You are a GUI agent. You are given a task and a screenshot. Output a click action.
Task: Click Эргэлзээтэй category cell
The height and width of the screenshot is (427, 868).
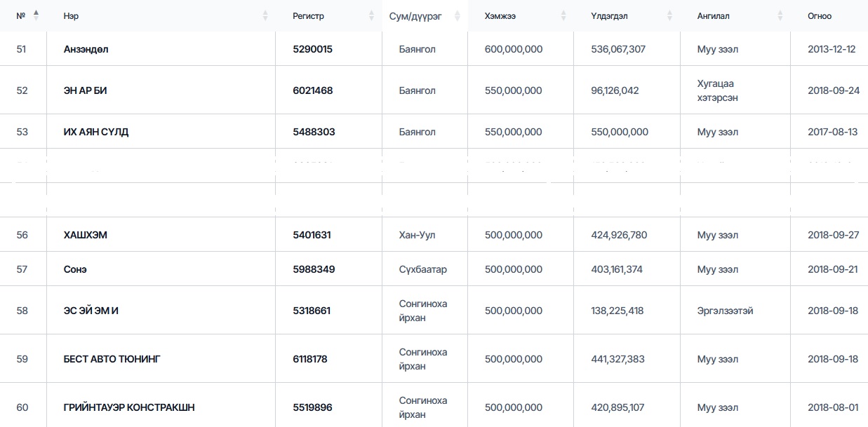725,311
